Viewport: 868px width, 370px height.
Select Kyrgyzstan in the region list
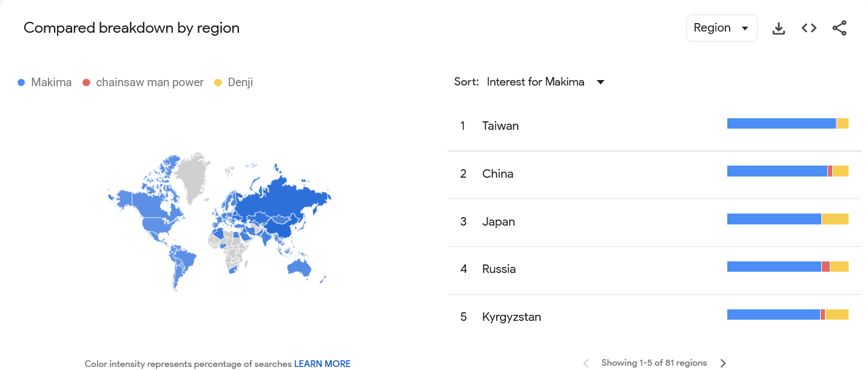tap(511, 317)
